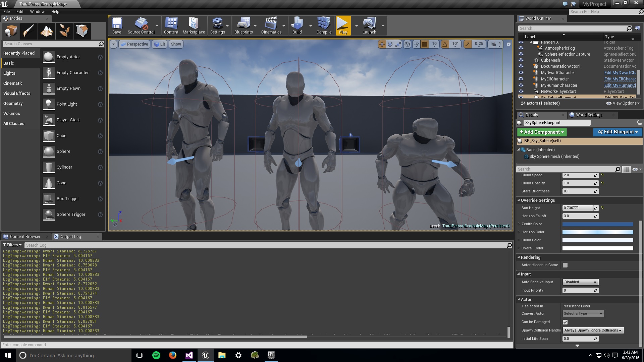Click Edit MyDwarfCharacter link

pyautogui.click(x=620, y=73)
